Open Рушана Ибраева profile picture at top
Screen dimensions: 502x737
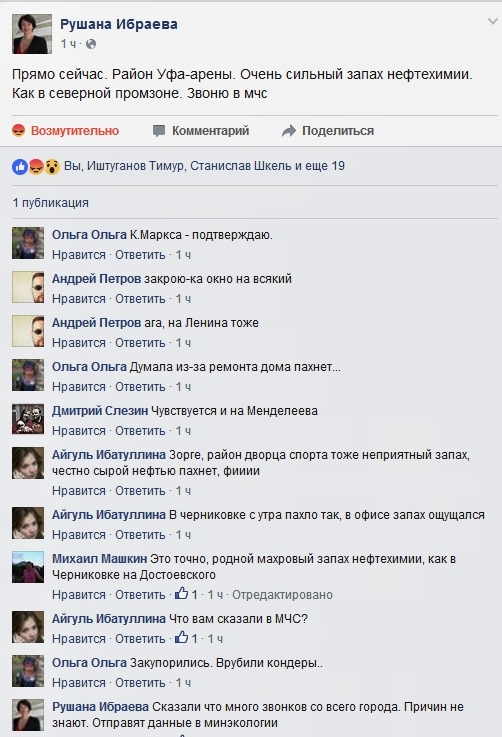pos(32,34)
